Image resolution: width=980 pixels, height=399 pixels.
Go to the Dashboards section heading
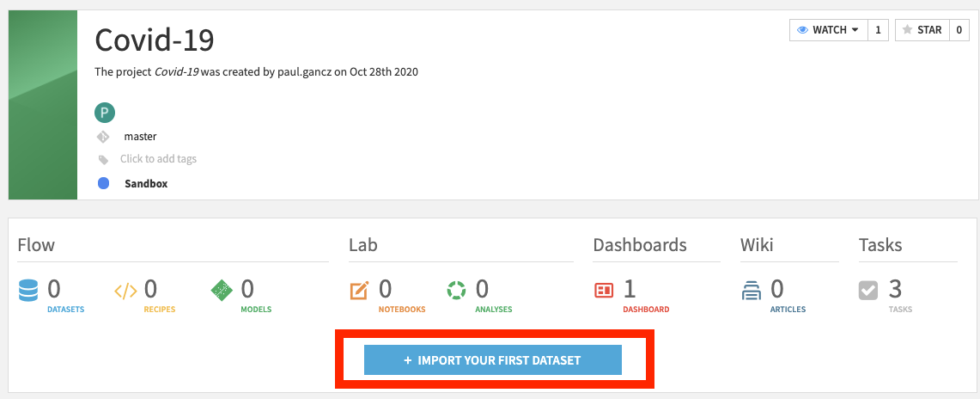640,245
